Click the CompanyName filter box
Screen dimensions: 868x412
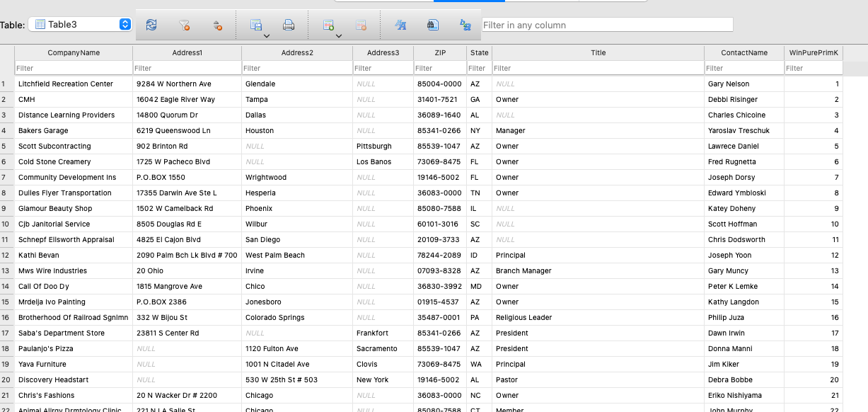(74, 68)
